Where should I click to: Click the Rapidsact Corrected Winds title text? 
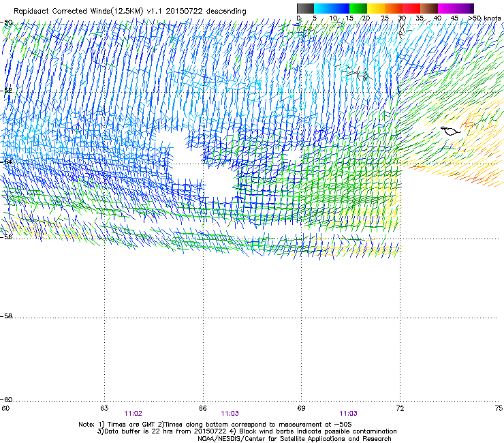coord(130,12)
